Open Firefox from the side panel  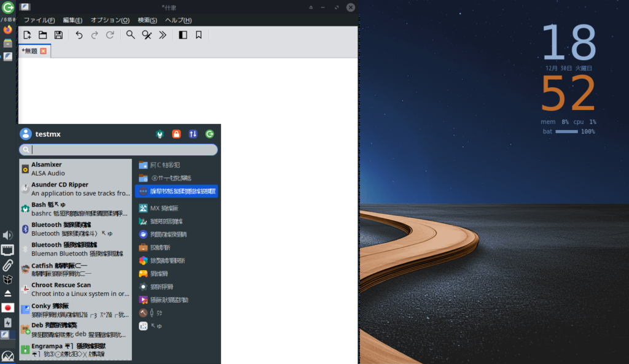[8, 29]
